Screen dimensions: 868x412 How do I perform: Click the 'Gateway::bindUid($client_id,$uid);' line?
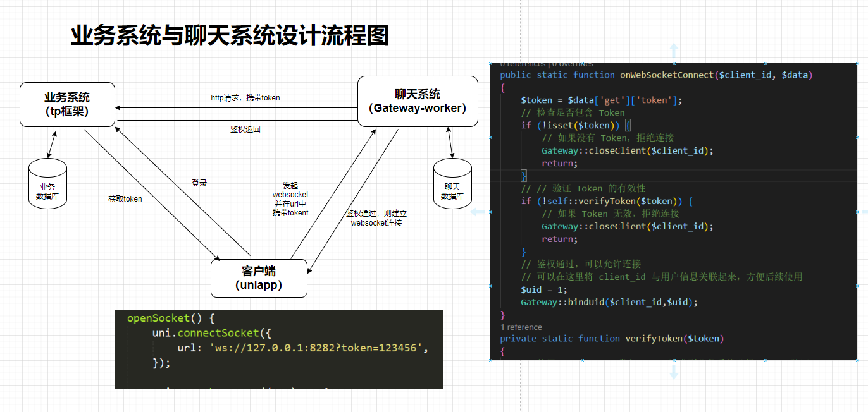coord(609,302)
